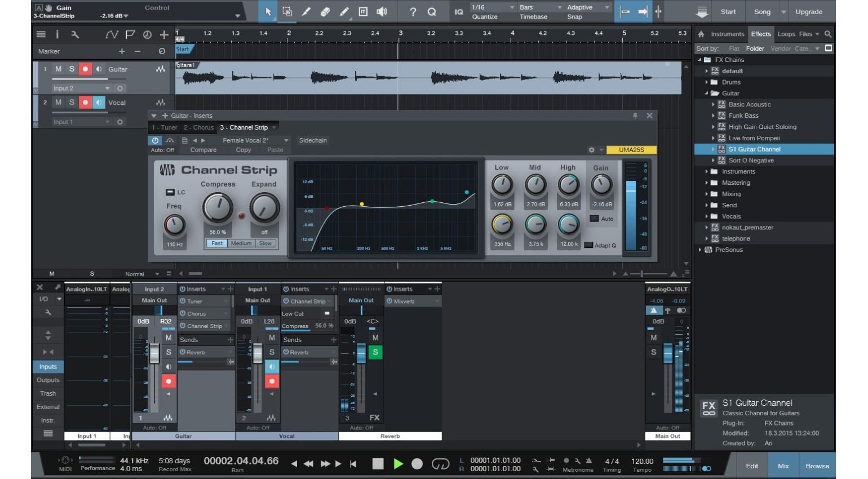
Task: Expand the Drums folder
Action: [707, 82]
